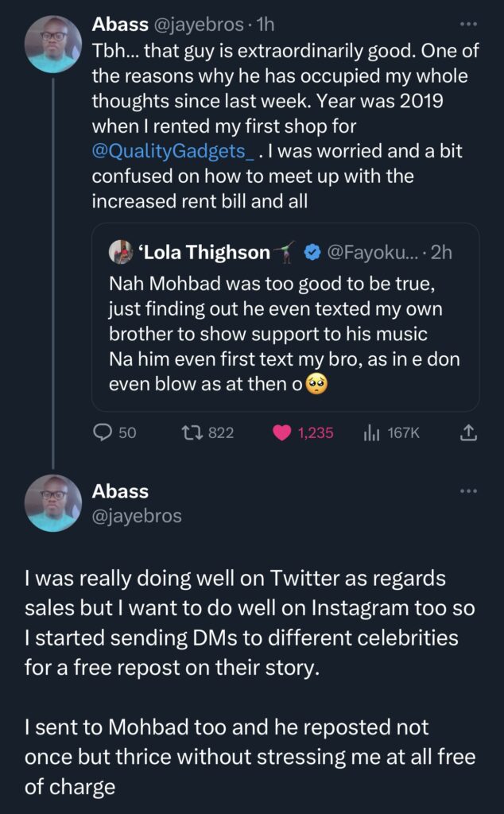Open the quoted tweet about Mohbad
Screen dimensions: 504x814
(x=285, y=334)
